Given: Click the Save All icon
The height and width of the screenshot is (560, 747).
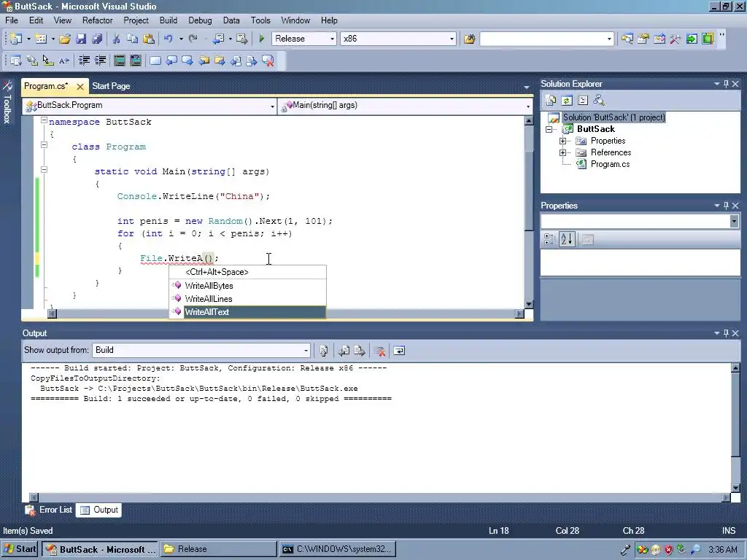Looking at the screenshot, I should click(x=97, y=39).
